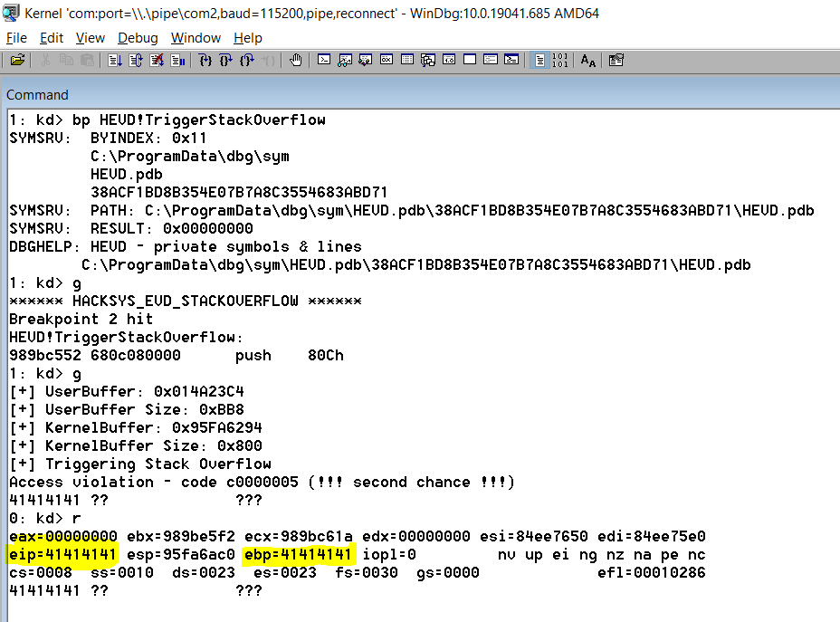The height and width of the screenshot is (622, 840).
Task: Click the 'Breakpoint 2 hit' output line
Action: tap(81, 320)
